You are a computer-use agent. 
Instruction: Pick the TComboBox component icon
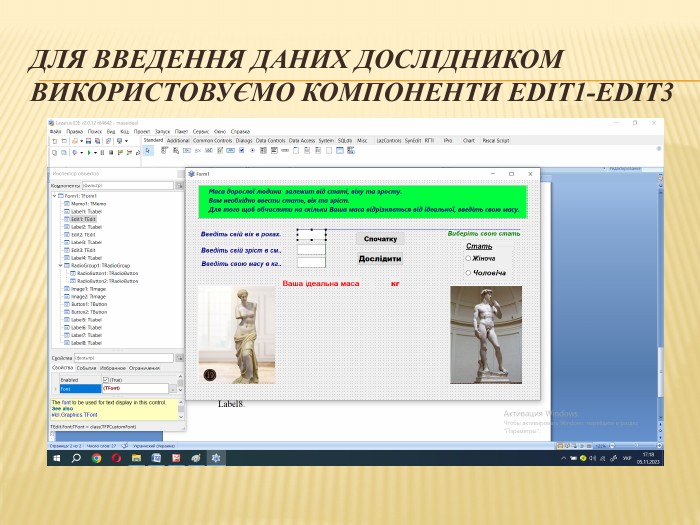pos(274,151)
